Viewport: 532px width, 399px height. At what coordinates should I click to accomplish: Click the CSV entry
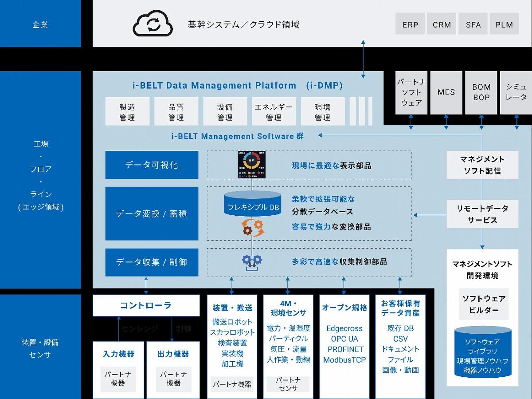400,339
